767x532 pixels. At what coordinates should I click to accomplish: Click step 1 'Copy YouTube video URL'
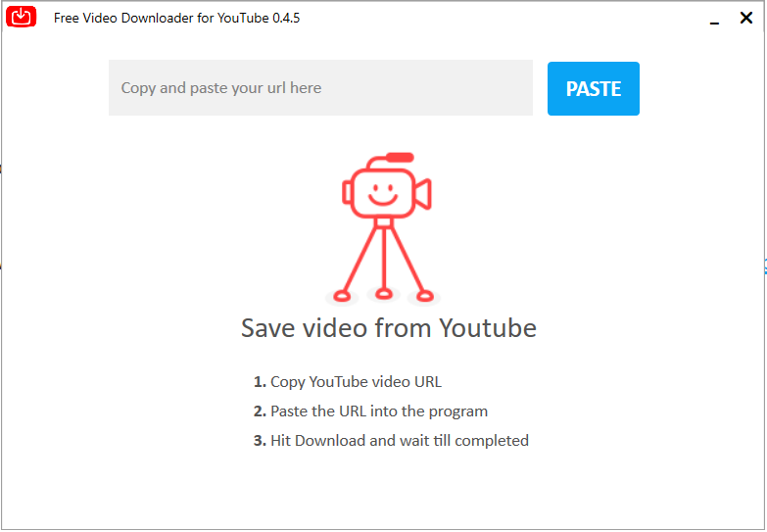[362, 382]
